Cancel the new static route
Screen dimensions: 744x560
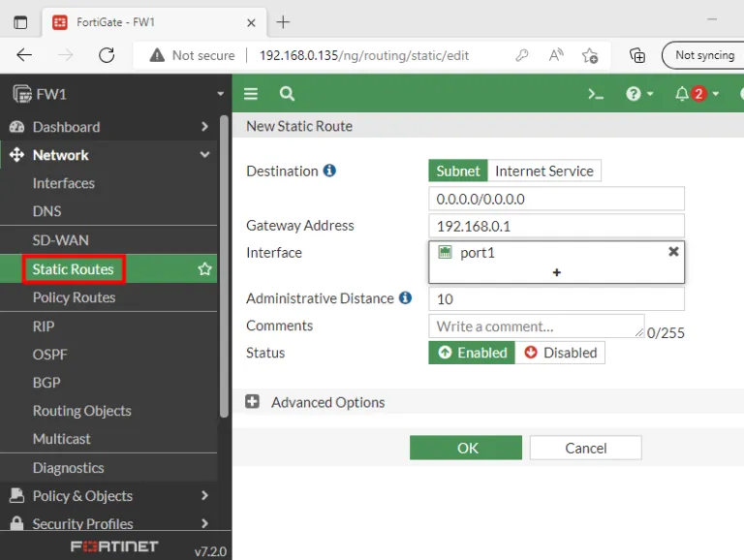585,448
